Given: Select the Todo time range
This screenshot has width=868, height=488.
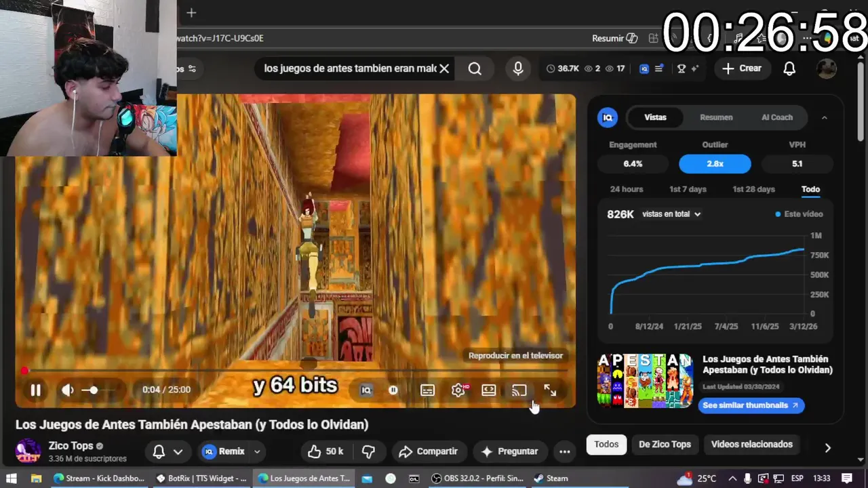Looking at the screenshot, I should (x=810, y=189).
